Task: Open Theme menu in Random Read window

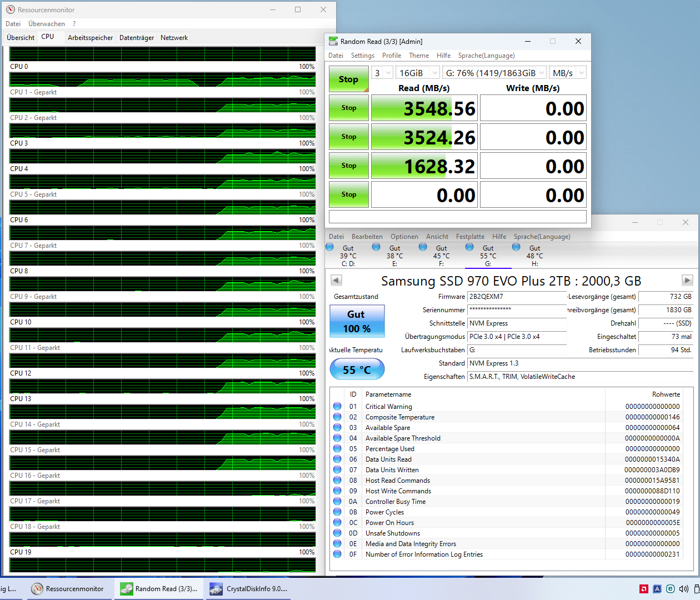Action: tap(419, 56)
